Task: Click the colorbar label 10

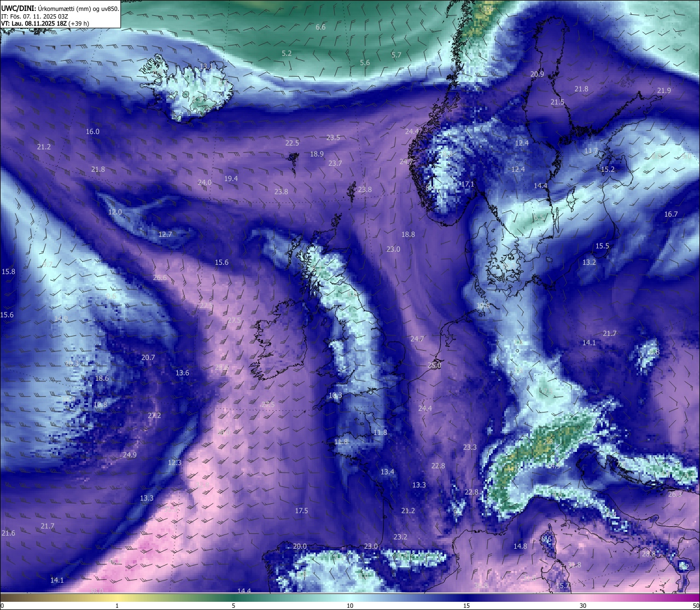Action: click(349, 606)
